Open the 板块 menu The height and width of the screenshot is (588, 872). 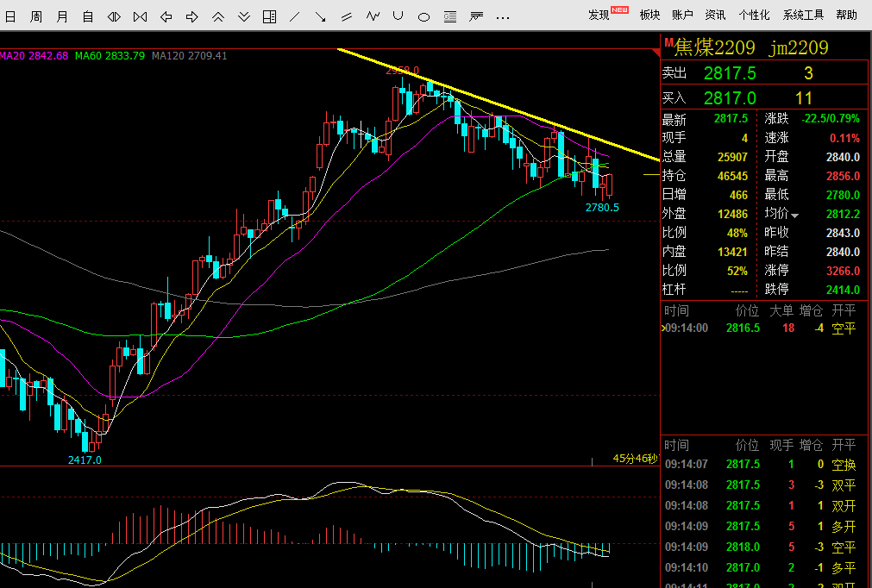(649, 15)
